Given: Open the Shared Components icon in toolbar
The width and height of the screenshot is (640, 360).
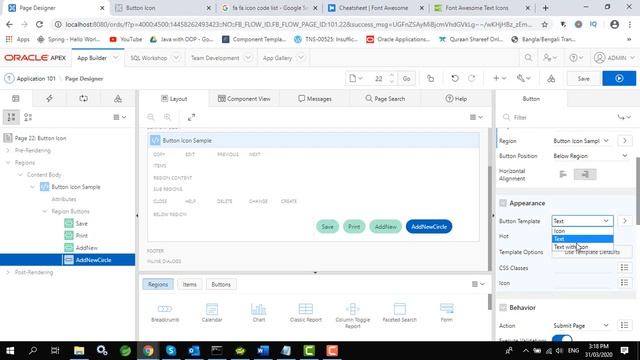Looking at the screenshot, I should pos(551,78).
